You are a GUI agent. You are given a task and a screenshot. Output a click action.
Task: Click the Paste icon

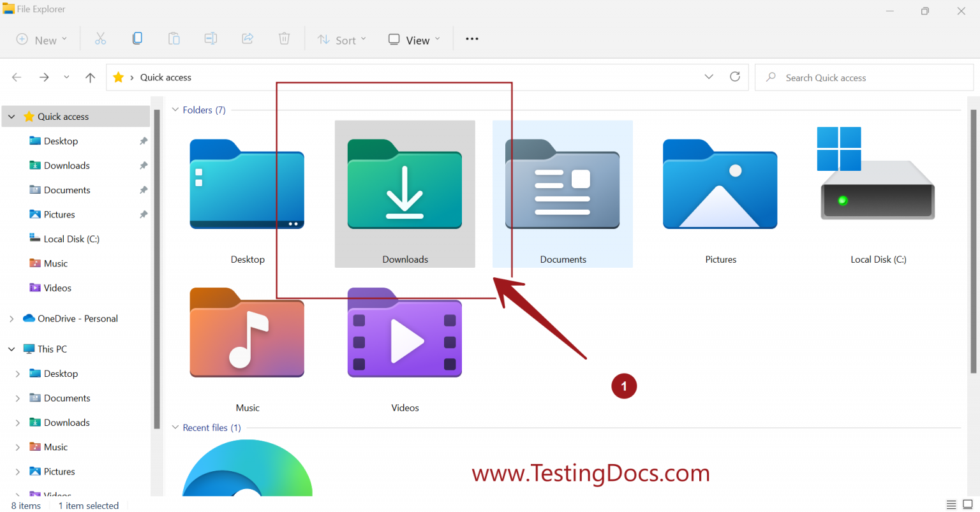174,38
